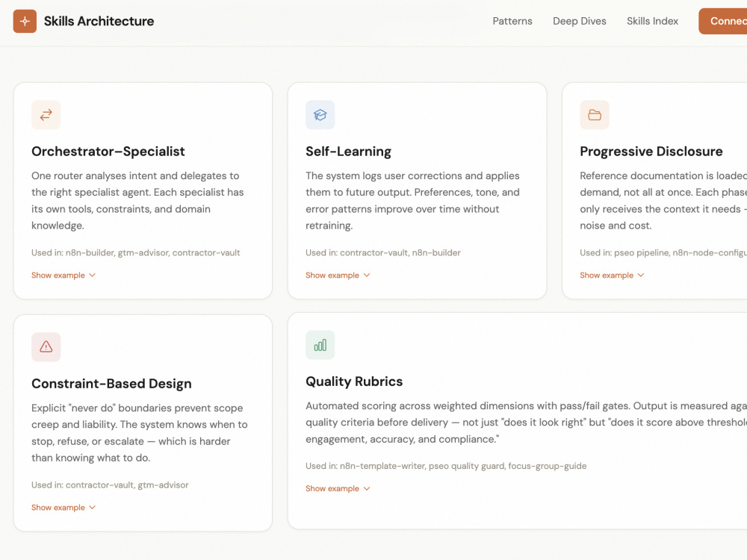The image size is (747, 560).
Task: Click the orange Connect button
Action: 722,21
